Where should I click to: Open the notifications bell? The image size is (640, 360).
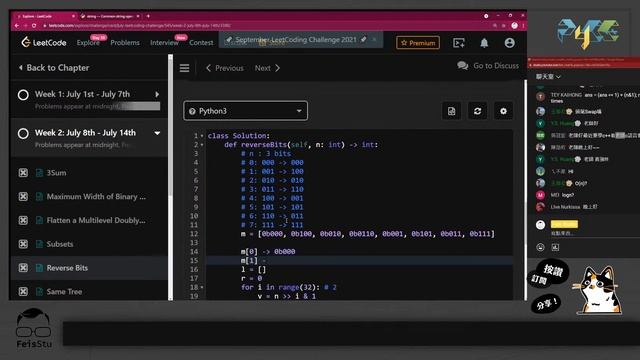(484, 42)
